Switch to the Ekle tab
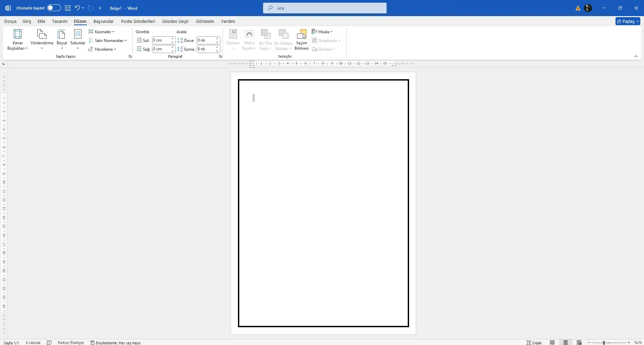Viewport: 644px width, 345px height. pyautogui.click(x=41, y=21)
